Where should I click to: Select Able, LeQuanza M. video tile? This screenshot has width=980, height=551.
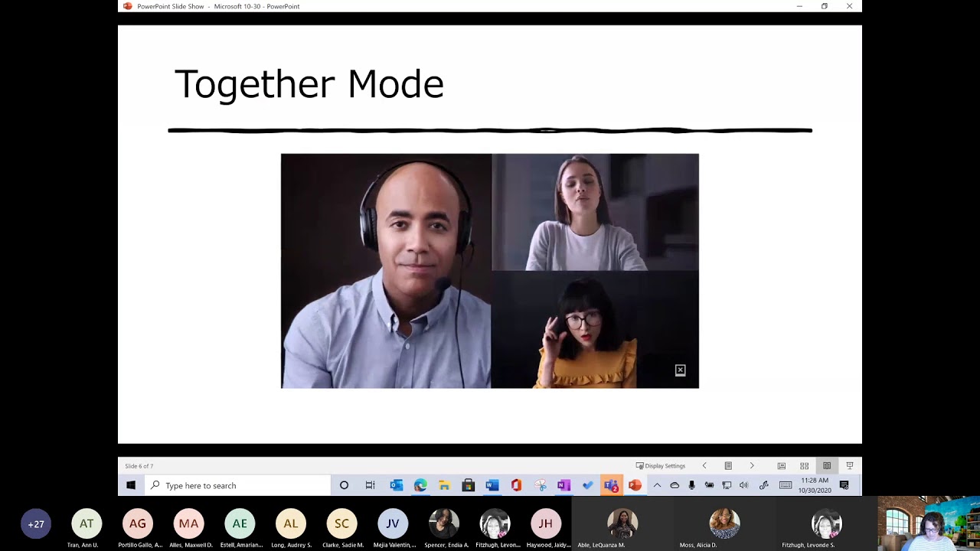click(622, 524)
